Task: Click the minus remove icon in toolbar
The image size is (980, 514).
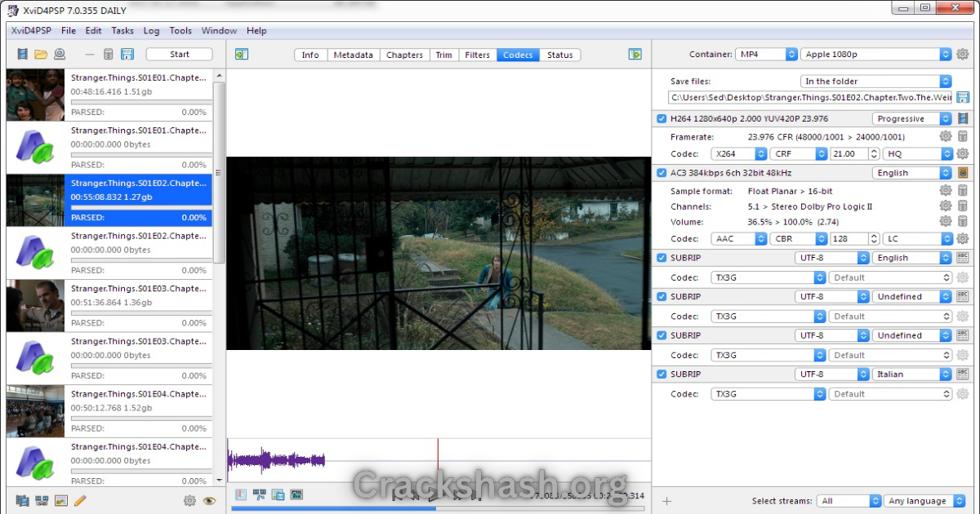Action: click(x=90, y=55)
